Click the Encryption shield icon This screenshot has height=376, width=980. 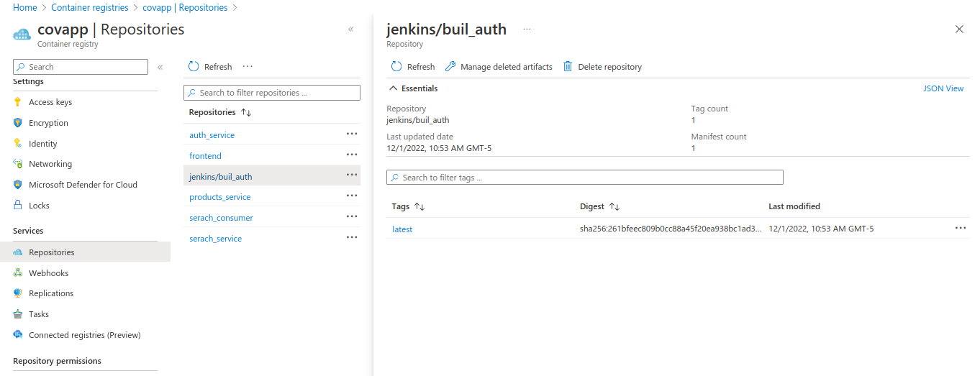click(x=18, y=123)
